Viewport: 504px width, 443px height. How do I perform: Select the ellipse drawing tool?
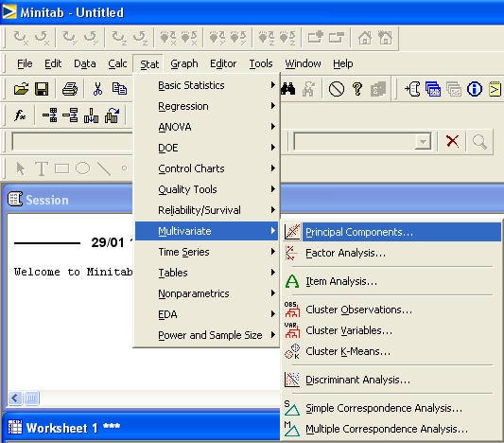tap(82, 168)
